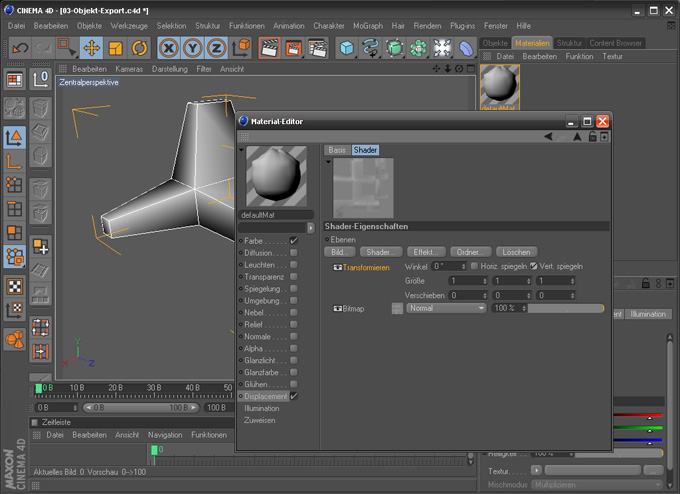Select the Rotate tool icon
Screen dimensions: 680x494
(139, 48)
